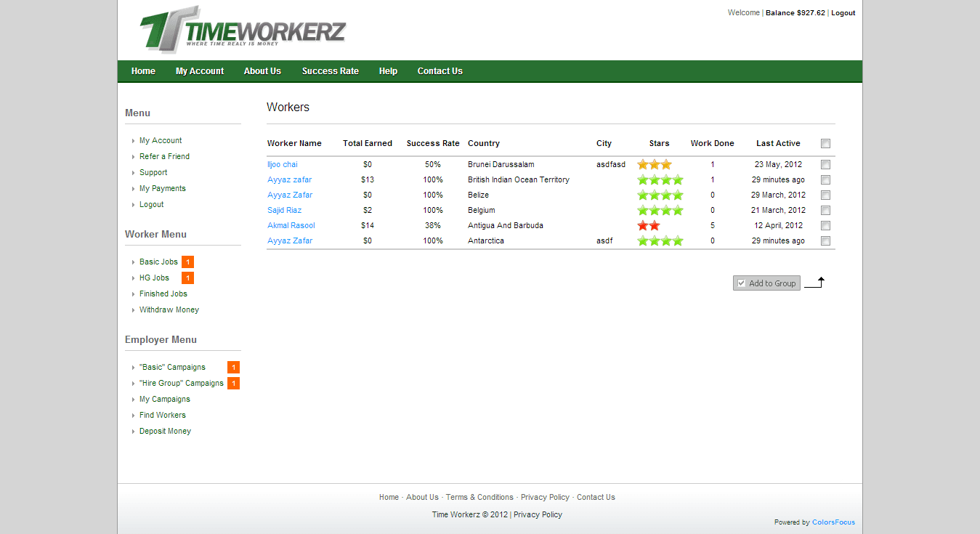Open My Account in the sidebar Menu
Viewport: 980px width, 534px height.
(161, 141)
